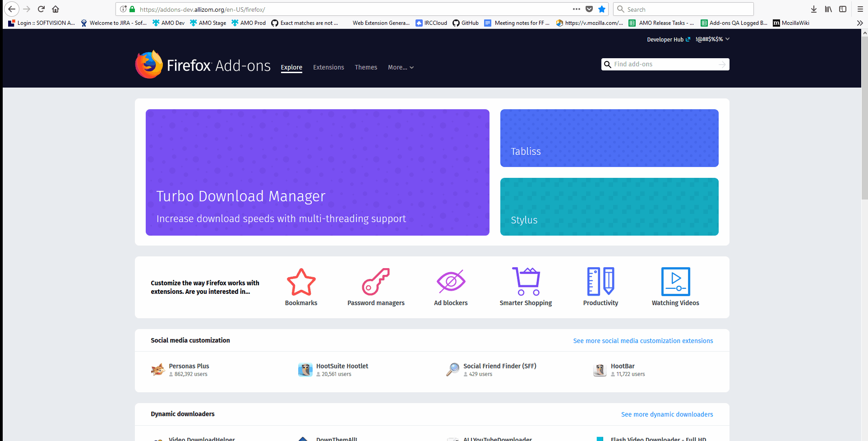See more dynamic downloaders
868x441 pixels.
coord(667,414)
